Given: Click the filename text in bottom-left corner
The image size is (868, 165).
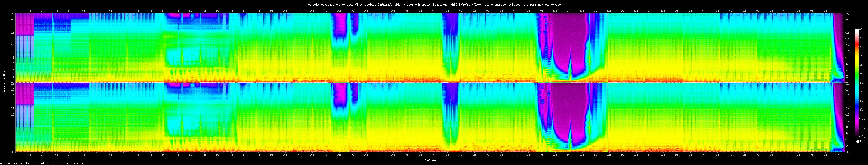Looking at the screenshot, I should tap(42, 163).
